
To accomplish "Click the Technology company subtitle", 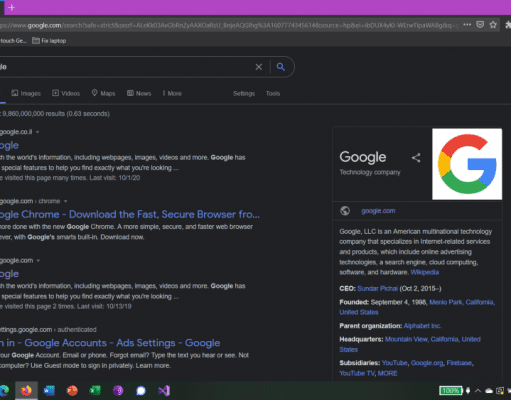I will pos(370,172).
